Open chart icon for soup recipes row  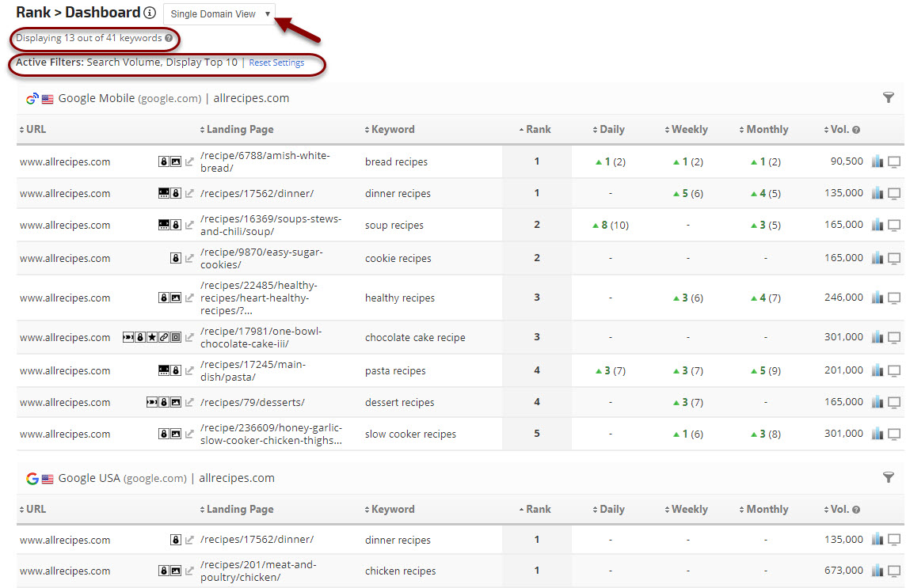[877, 225]
